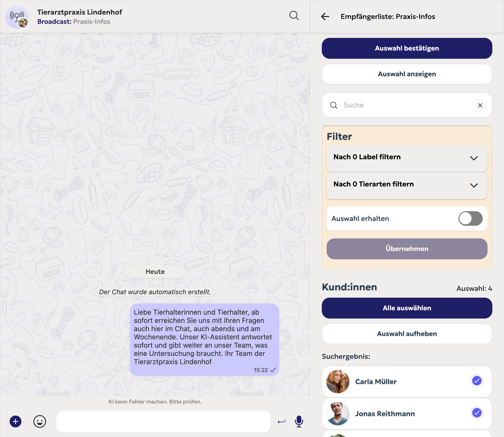The height and width of the screenshot is (437, 504).
Task: Focus the Suche search input field
Action: coord(407,105)
